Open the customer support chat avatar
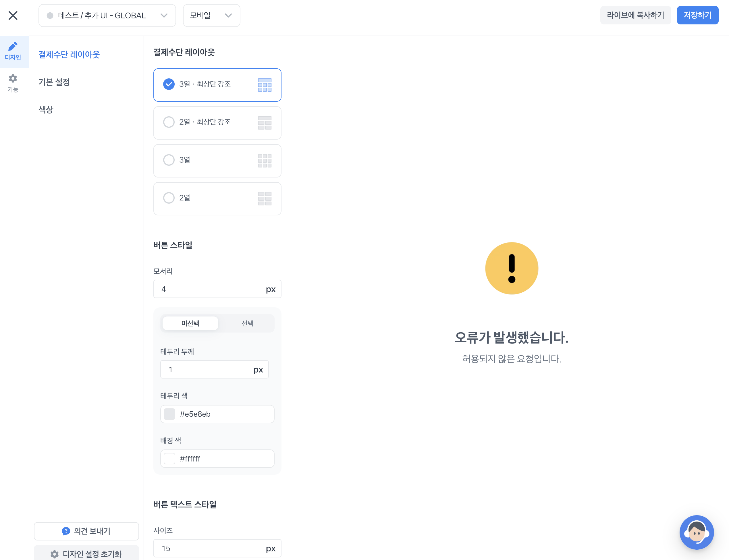The height and width of the screenshot is (560, 729). point(697,532)
